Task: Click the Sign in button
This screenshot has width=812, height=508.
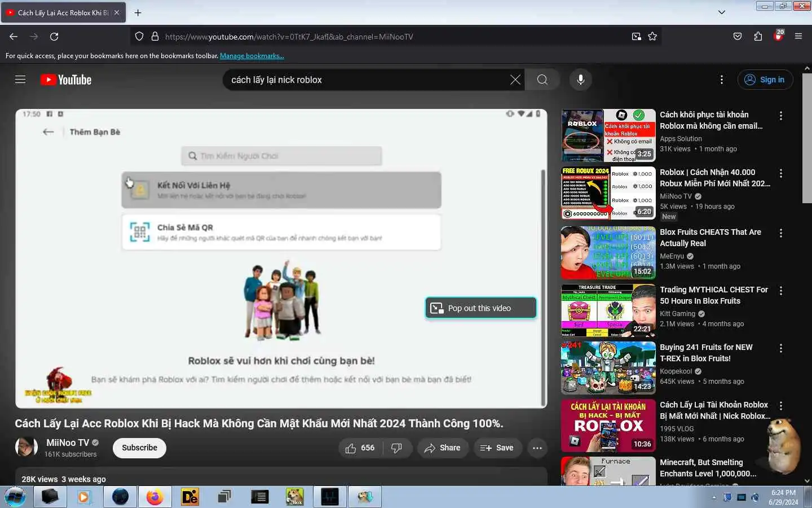Action: pyautogui.click(x=765, y=80)
